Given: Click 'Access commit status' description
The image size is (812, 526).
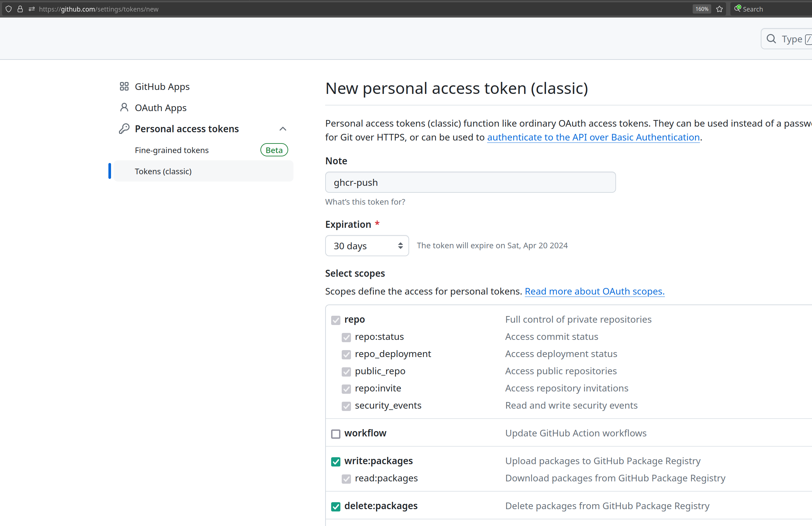Looking at the screenshot, I should tap(551, 337).
